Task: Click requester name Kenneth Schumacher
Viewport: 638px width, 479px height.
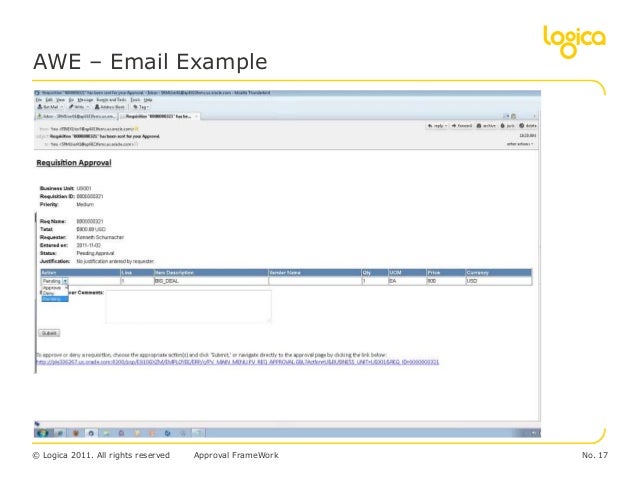Action: pyautogui.click(x=100, y=237)
